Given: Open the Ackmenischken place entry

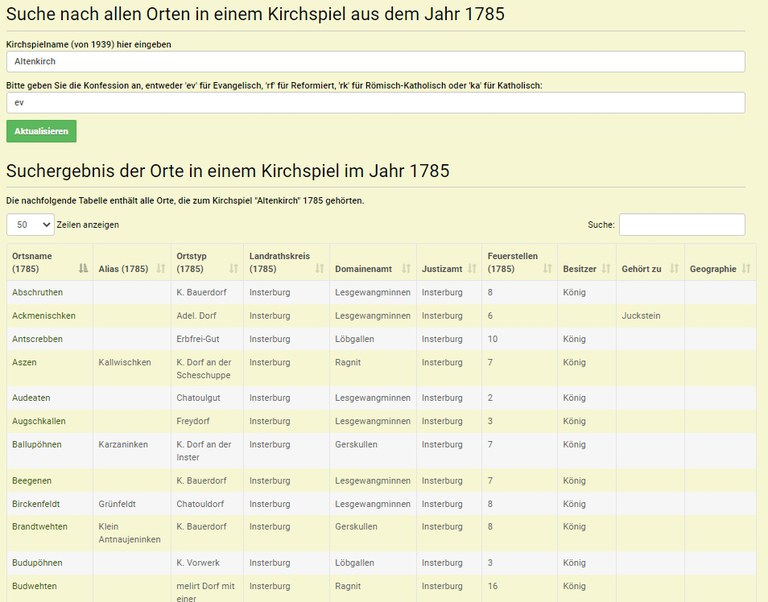Looking at the screenshot, I should [x=44, y=316].
